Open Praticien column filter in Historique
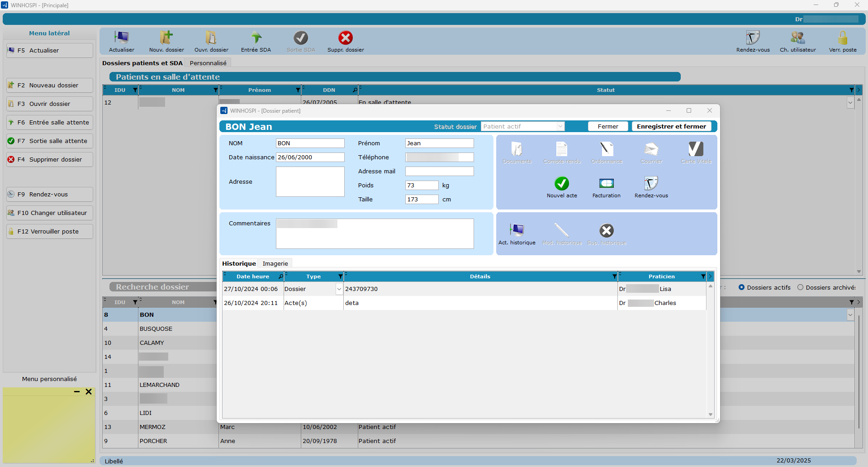The image size is (868, 467). click(703, 276)
